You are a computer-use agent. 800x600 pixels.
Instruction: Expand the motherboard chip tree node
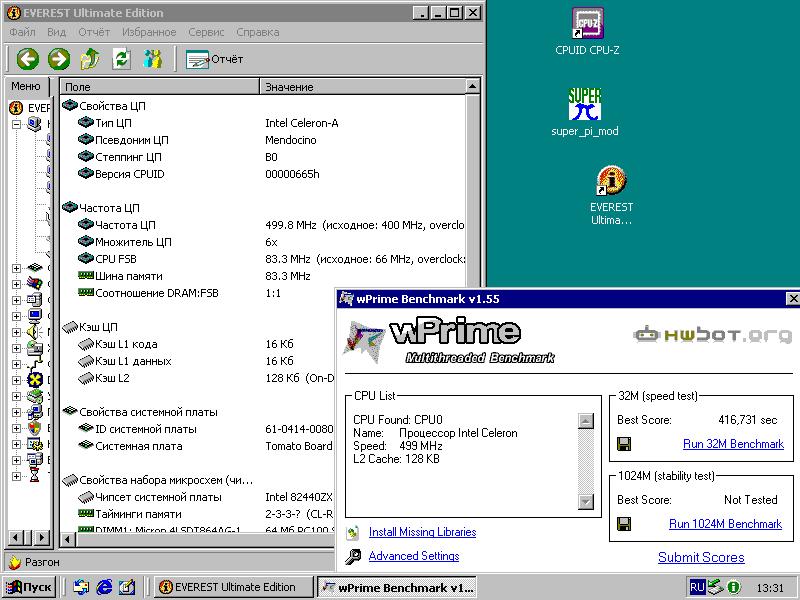pyautogui.click(x=16, y=268)
